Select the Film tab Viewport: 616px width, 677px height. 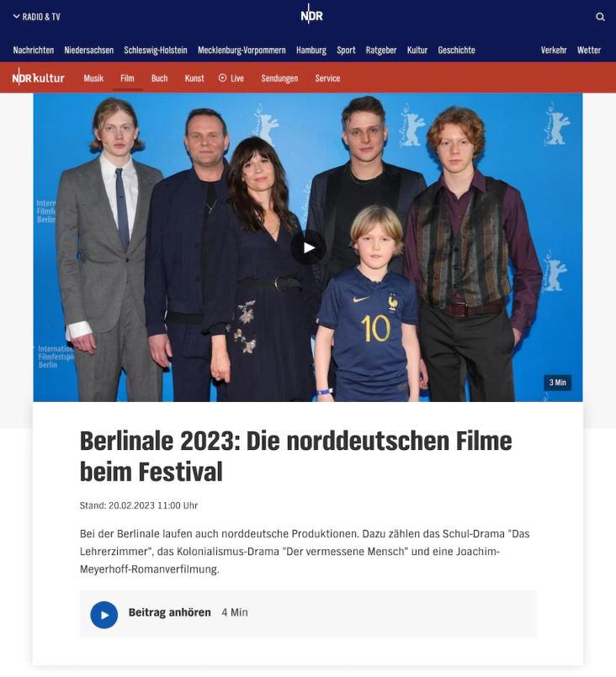pos(127,78)
